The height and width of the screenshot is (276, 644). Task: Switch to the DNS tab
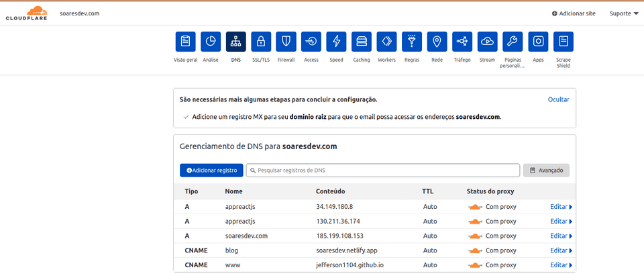[x=236, y=42]
